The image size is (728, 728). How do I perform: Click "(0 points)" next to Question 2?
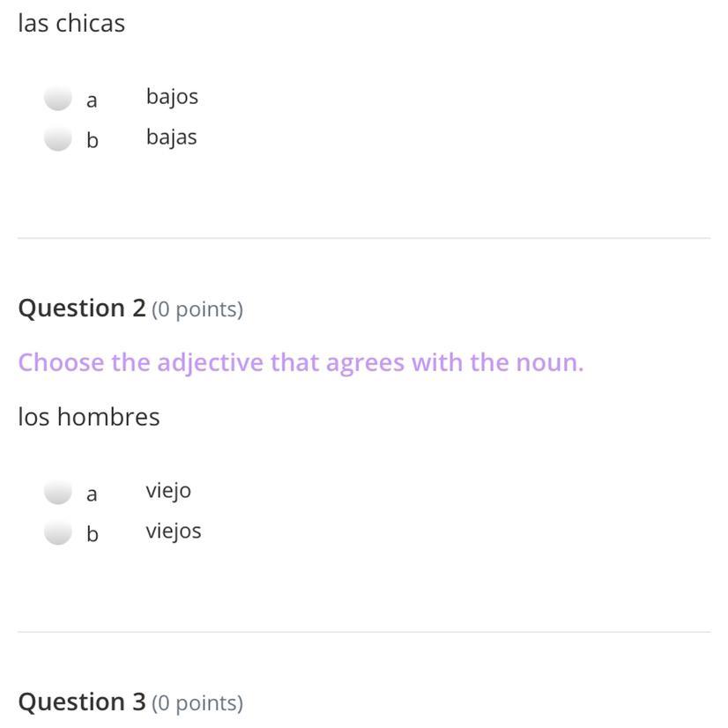tap(197, 309)
